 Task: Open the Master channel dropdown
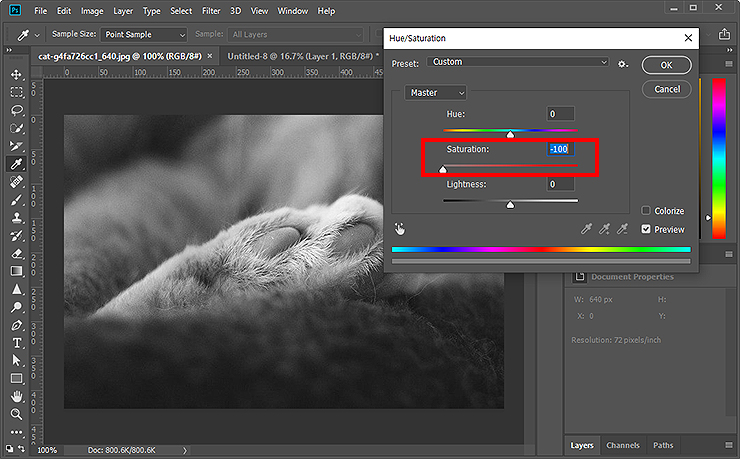435,93
